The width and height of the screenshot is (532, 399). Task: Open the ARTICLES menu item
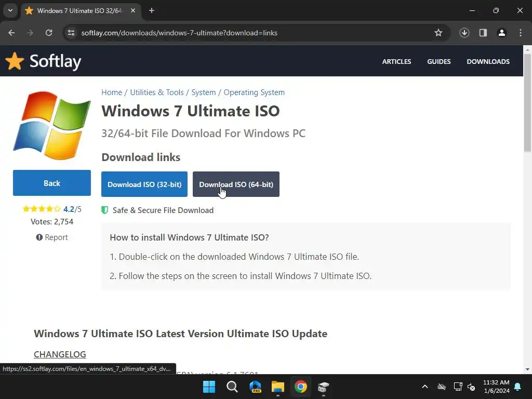coord(396,61)
